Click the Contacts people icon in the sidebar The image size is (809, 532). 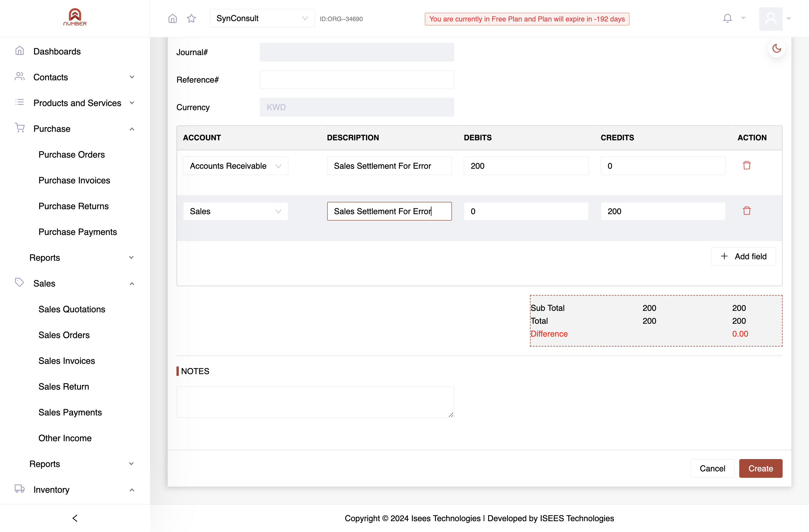pos(20,76)
